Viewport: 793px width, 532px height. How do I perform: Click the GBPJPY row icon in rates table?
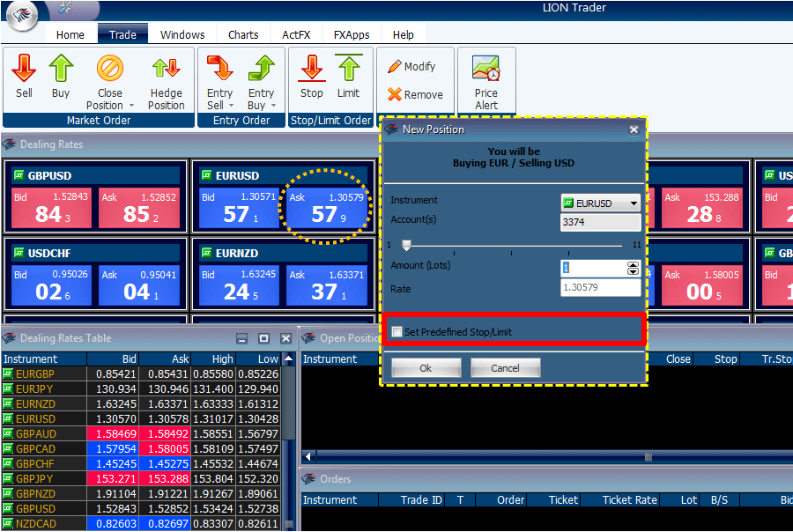pos(8,478)
